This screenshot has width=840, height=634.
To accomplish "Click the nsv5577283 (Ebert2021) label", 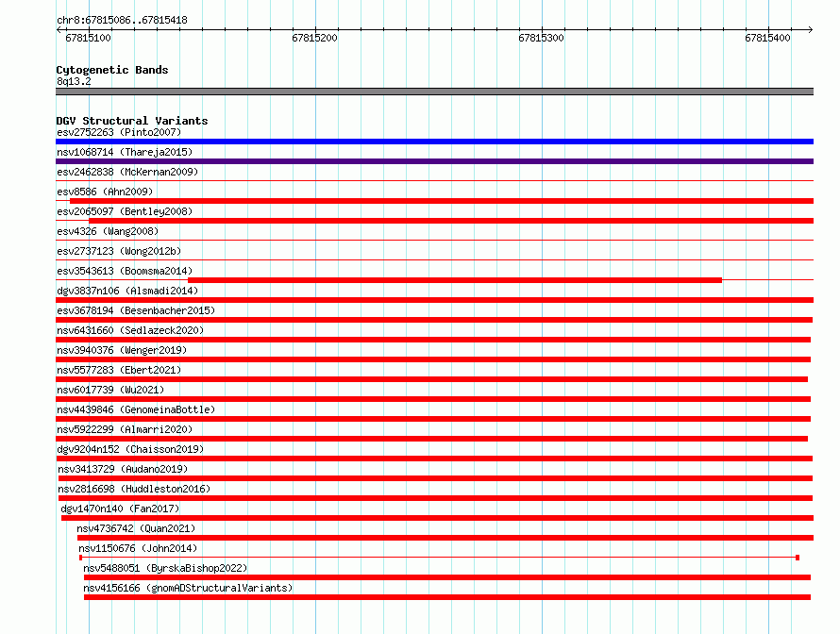I will click(x=119, y=370).
